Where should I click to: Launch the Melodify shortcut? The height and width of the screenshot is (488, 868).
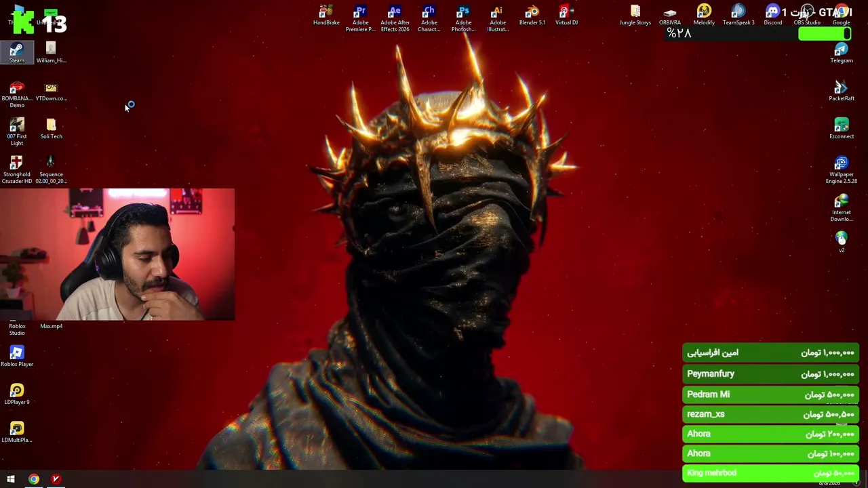coord(704,16)
